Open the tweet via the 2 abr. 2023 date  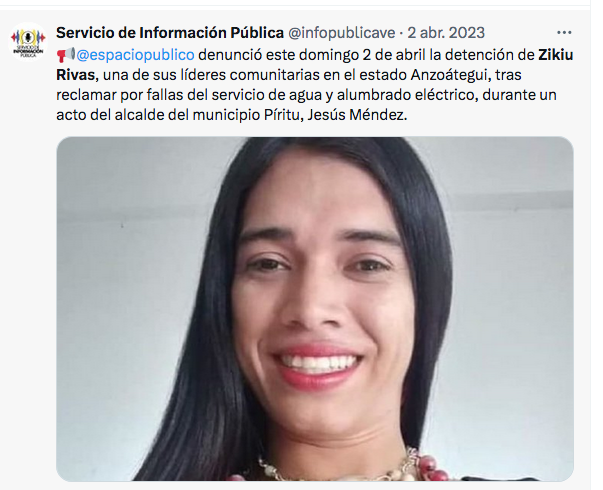click(446, 33)
